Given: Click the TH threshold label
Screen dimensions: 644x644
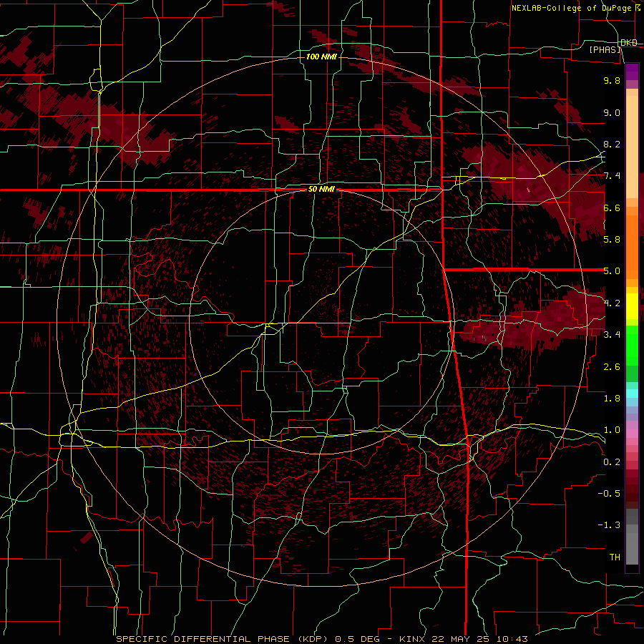Looking at the screenshot, I should click(x=615, y=557).
